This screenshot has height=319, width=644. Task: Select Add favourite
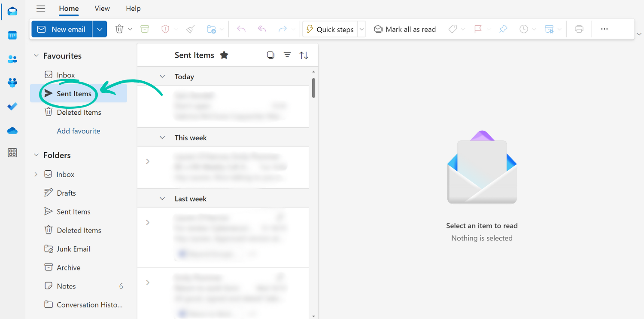pos(79,131)
